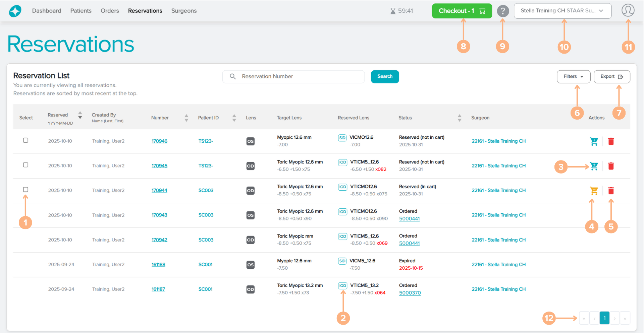Delete reservation 170945 with trash icon

[x=611, y=166]
